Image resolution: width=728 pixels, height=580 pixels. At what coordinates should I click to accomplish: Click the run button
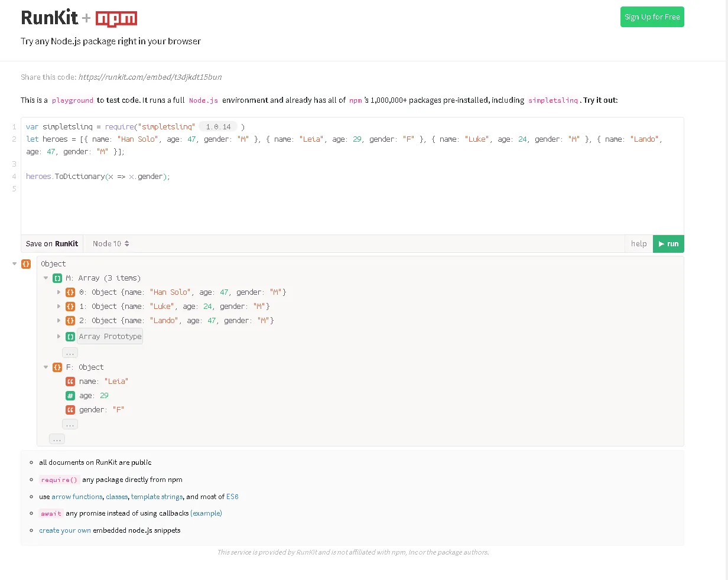pos(668,243)
